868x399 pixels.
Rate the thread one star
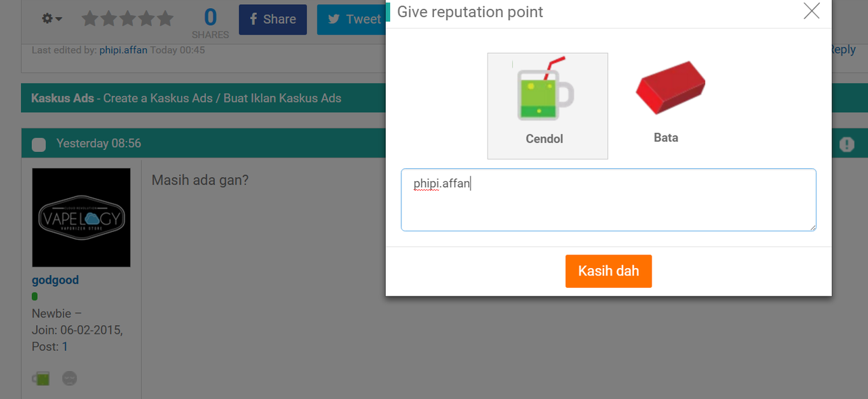[x=90, y=19]
